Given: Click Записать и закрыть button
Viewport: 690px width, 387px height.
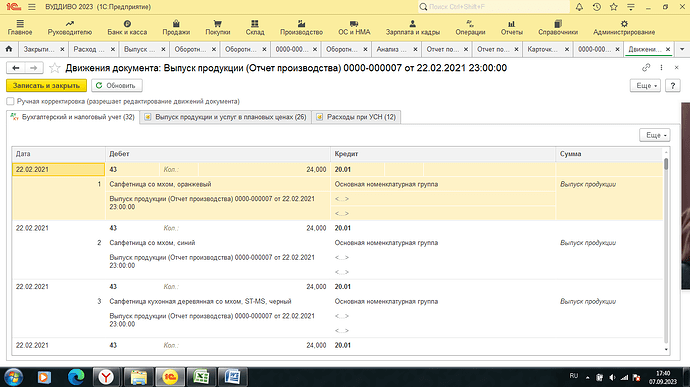Looking at the screenshot, I should pyautogui.click(x=46, y=86).
